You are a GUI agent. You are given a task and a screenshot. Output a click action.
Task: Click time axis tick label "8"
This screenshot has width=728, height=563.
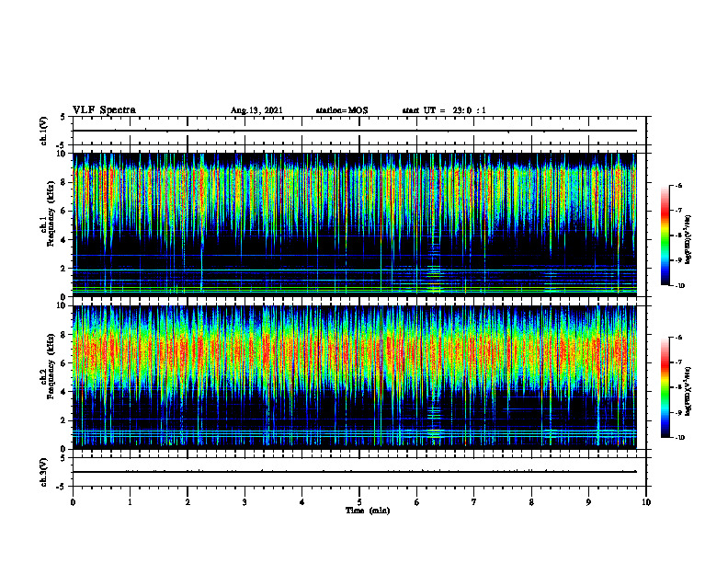(x=531, y=502)
